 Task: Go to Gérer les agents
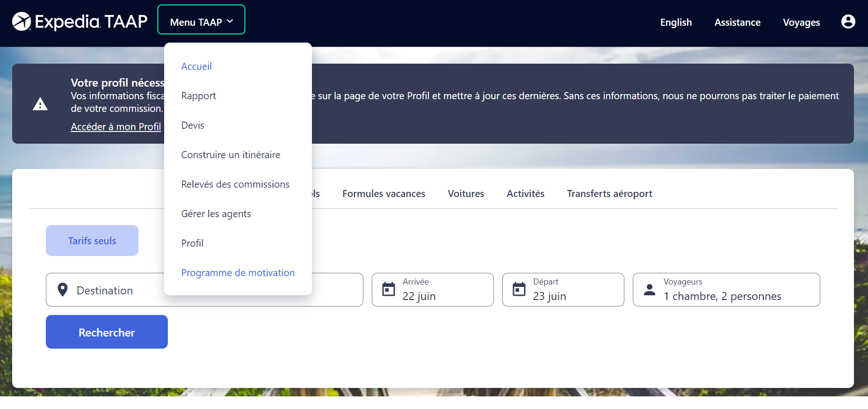click(216, 214)
